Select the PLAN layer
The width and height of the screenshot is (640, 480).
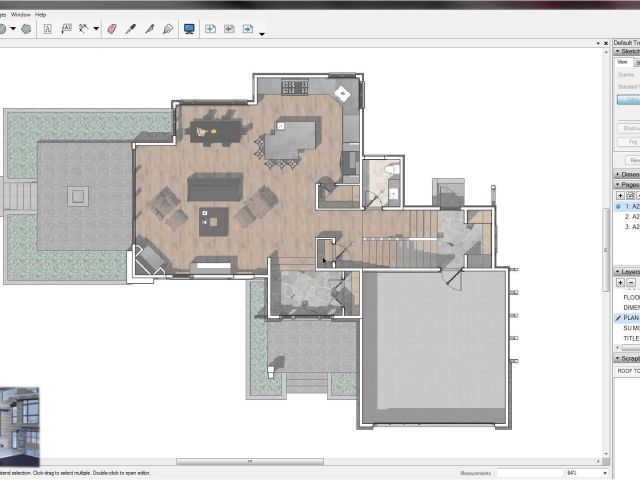tap(631, 318)
